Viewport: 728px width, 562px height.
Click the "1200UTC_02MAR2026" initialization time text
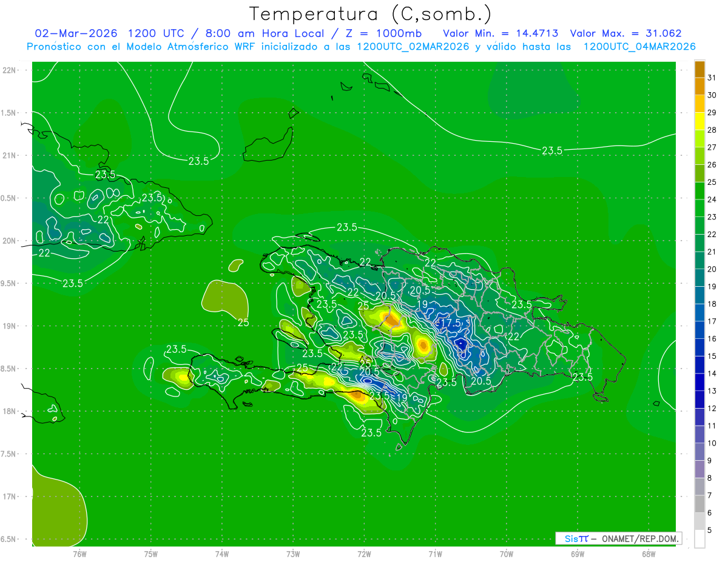(413, 46)
